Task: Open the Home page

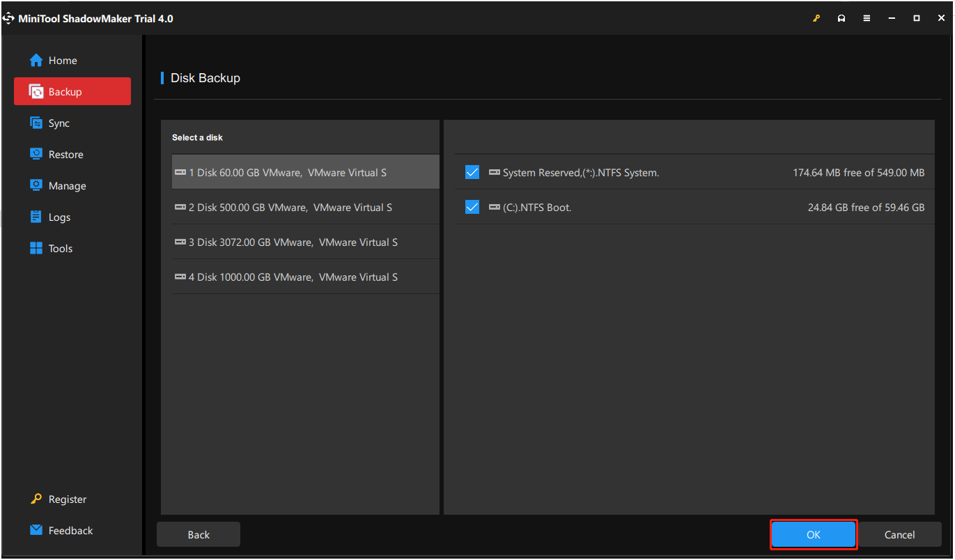Action: (x=72, y=61)
